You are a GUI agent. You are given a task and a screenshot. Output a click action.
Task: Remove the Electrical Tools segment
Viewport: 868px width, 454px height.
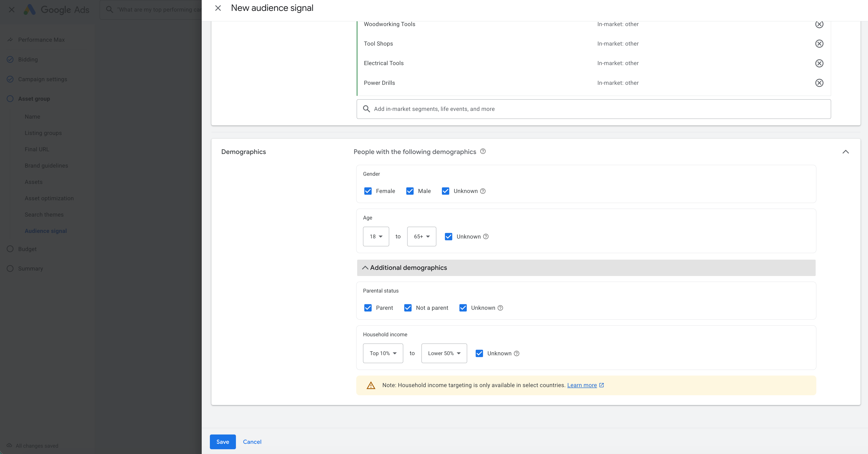(819, 63)
